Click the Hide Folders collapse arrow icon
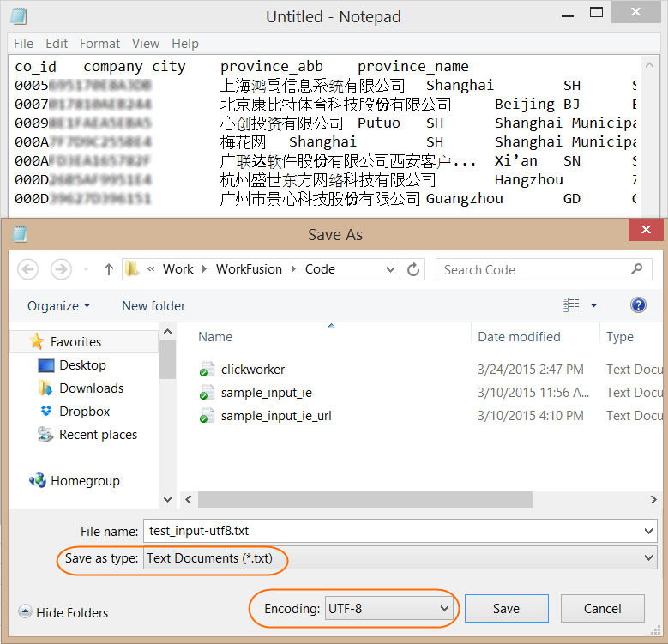This screenshot has width=668, height=644. click(x=25, y=611)
